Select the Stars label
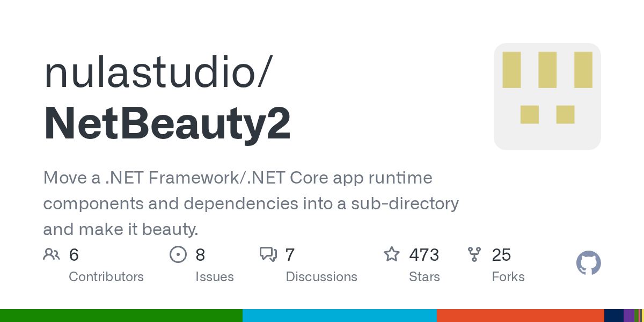Screen dimensions: 644x322 click(424, 277)
